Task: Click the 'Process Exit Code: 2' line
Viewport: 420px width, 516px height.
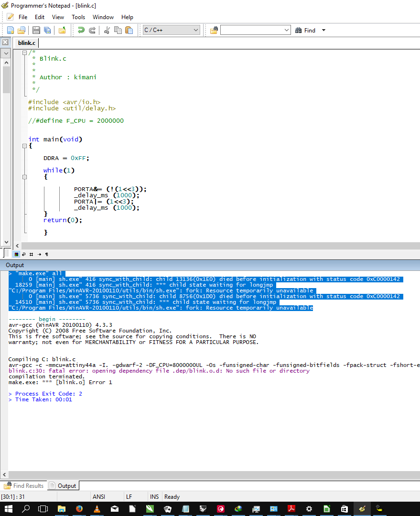Action: pos(45,394)
